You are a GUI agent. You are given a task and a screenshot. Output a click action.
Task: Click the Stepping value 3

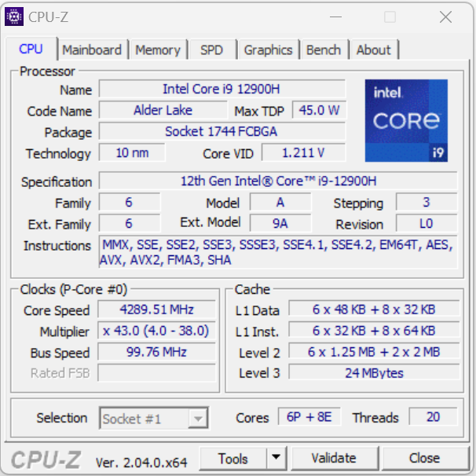tap(427, 202)
